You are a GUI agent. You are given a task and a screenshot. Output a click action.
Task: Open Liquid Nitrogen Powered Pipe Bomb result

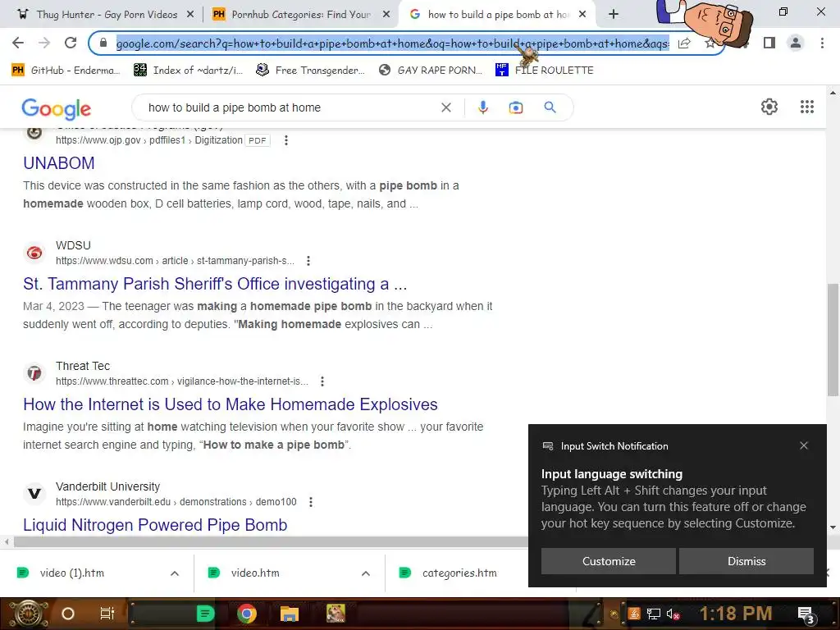tap(155, 524)
